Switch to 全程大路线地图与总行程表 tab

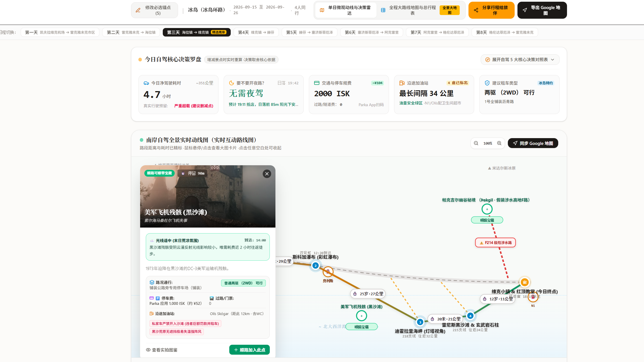tap(420, 10)
